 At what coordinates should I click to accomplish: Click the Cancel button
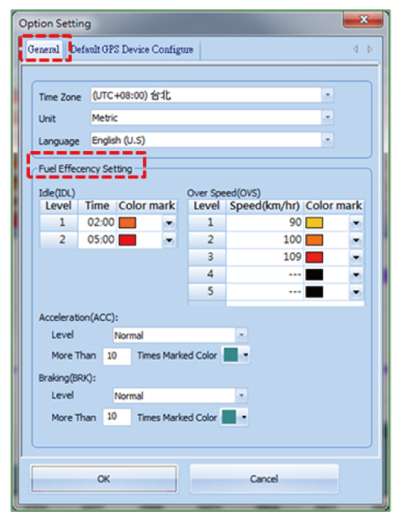pyautogui.click(x=264, y=479)
